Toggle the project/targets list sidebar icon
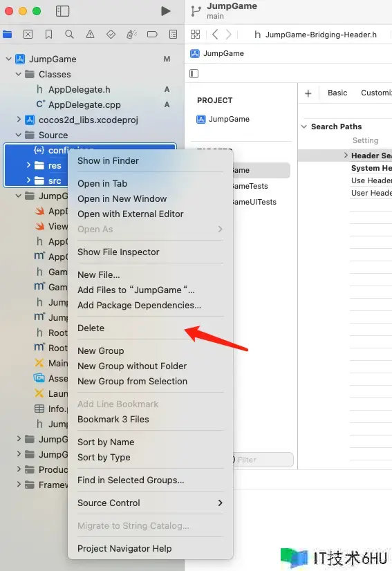This screenshot has height=571, width=392. 194,74
